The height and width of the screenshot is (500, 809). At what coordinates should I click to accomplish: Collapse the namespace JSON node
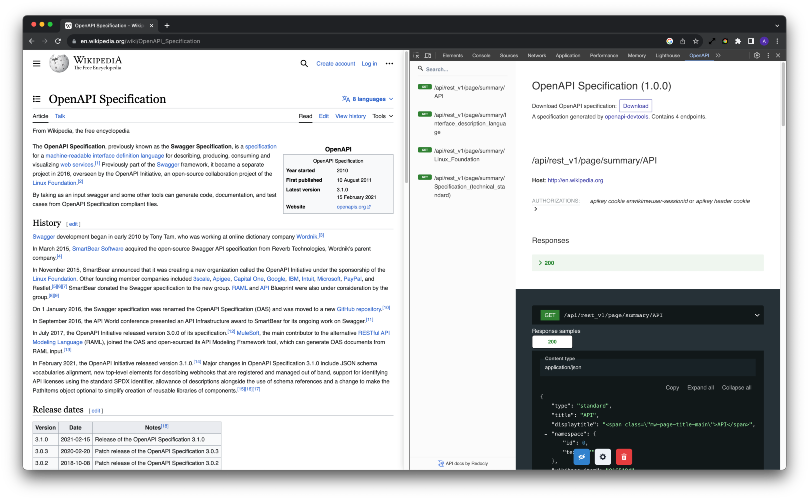[x=546, y=434]
